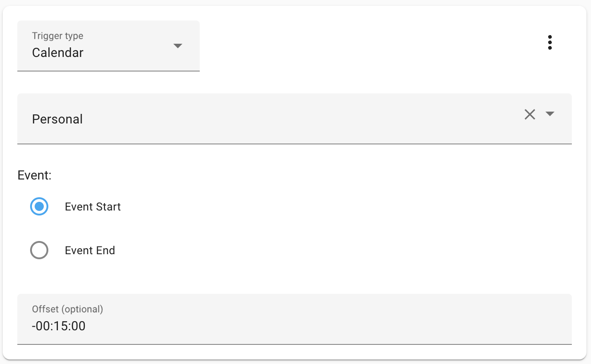Click the "Offset (optional)" field label
Screen dimensions: 591x364
pos(67,309)
